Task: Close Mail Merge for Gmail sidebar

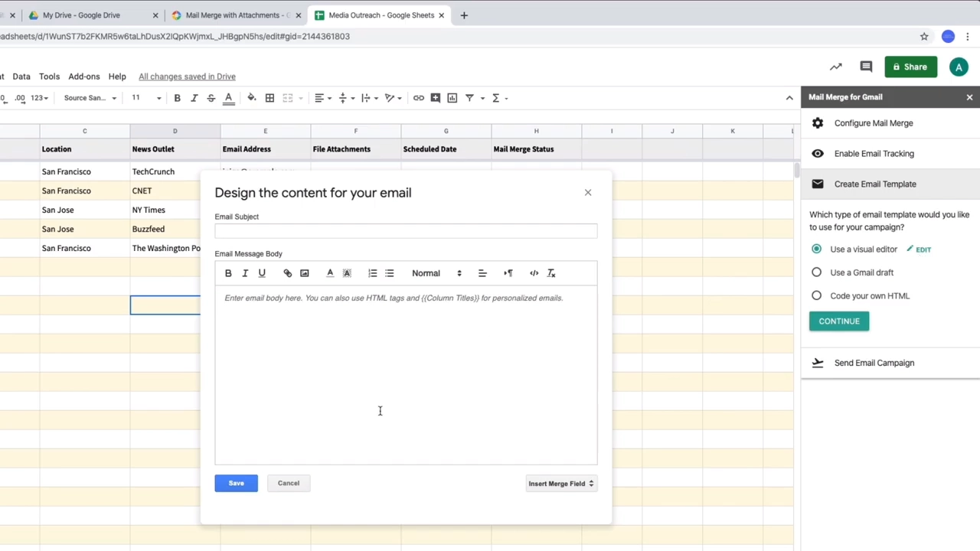Action: [969, 97]
